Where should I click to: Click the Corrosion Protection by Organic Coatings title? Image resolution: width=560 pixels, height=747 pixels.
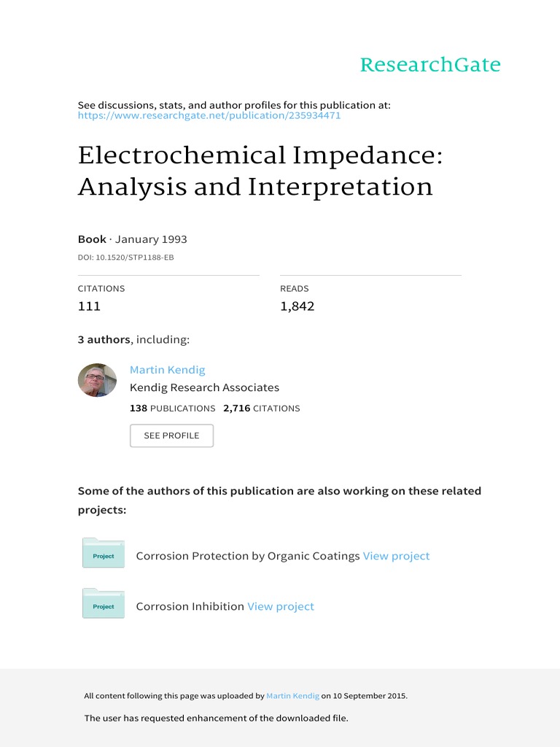click(248, 556)
